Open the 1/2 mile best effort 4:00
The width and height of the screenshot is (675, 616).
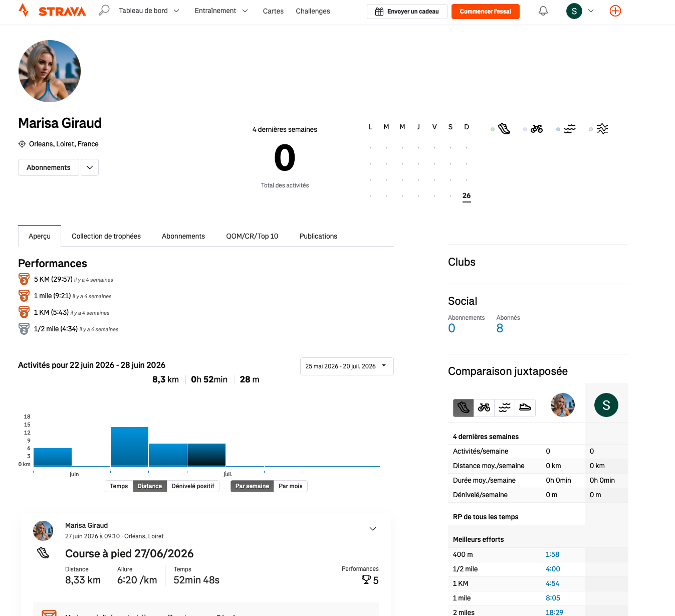tap(553, 569)
